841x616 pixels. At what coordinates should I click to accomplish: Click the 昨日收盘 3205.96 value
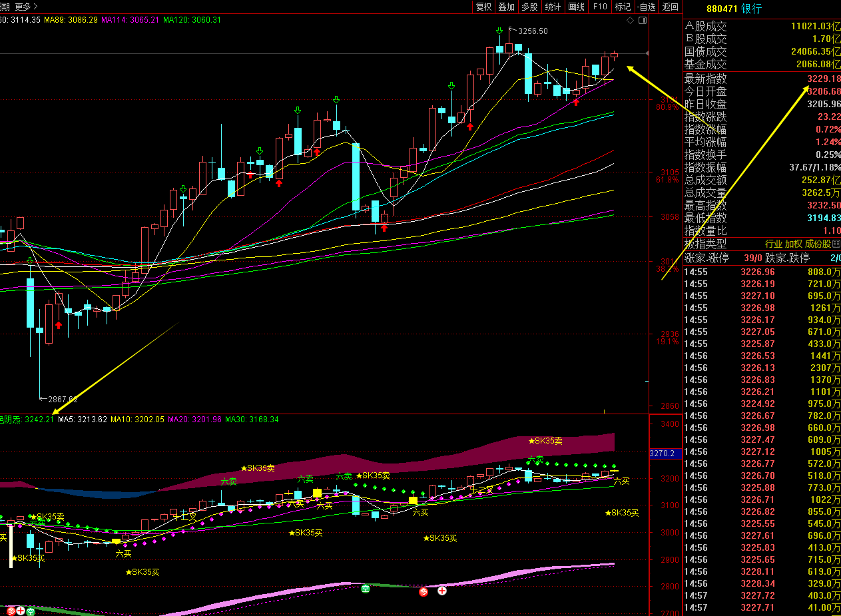point(824,105)
